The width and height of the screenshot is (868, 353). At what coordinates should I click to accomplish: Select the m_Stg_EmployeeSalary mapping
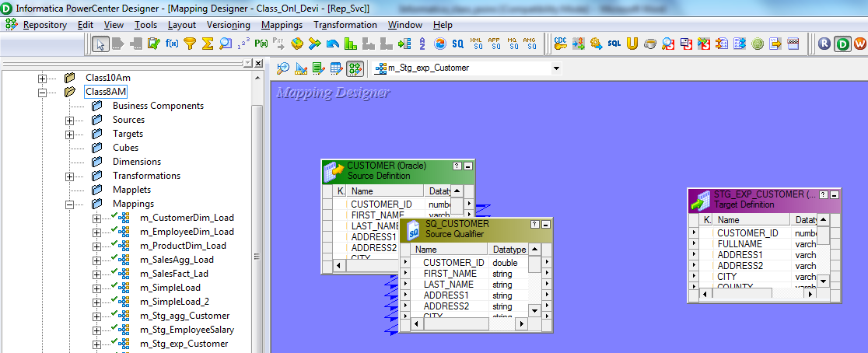187,330
